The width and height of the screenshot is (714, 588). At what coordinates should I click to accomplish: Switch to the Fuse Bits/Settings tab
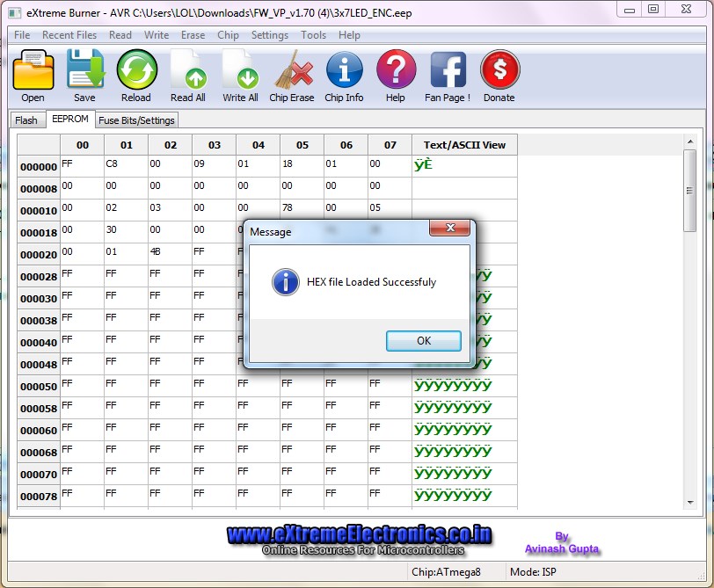pos(137,120)
